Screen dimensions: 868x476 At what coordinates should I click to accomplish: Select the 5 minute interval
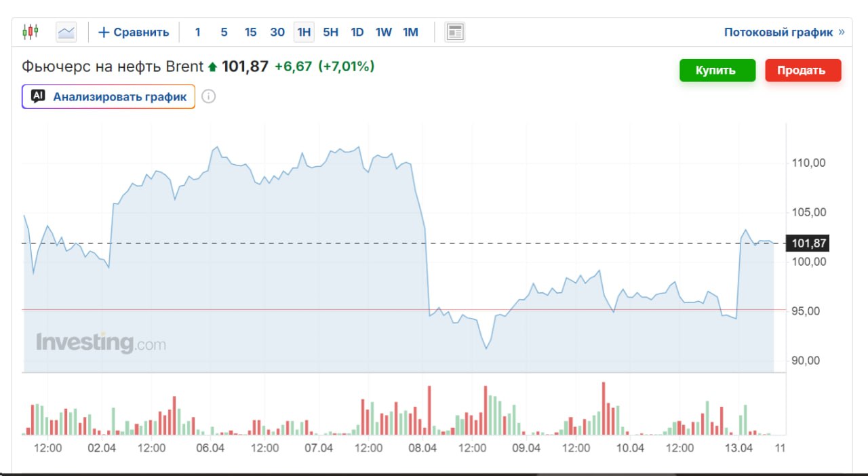pyautogui.click(x=224, y=32)
